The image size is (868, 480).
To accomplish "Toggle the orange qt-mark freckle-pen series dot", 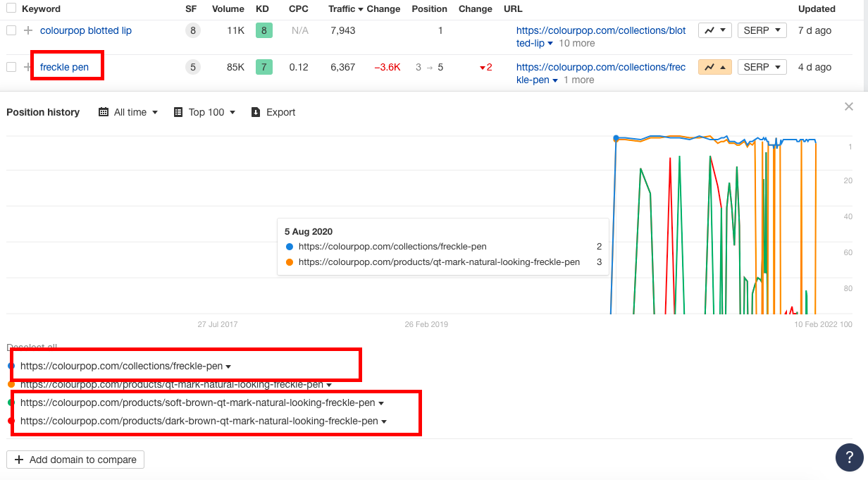I will 11,384.
